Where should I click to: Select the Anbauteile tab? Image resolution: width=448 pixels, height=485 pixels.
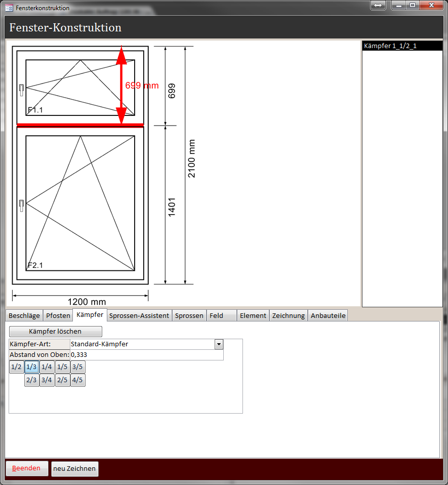tap(328, 315)
